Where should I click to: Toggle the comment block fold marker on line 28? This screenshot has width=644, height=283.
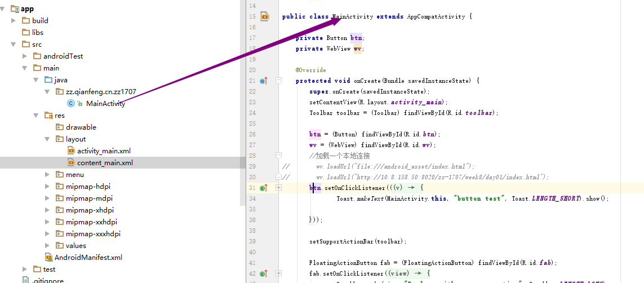[278, 155]
